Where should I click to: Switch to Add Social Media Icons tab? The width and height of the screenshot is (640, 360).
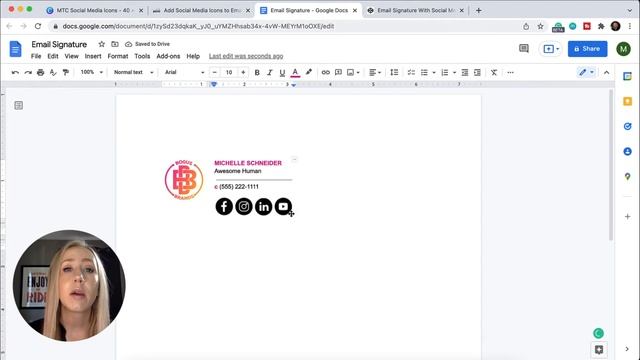point(201,10)
